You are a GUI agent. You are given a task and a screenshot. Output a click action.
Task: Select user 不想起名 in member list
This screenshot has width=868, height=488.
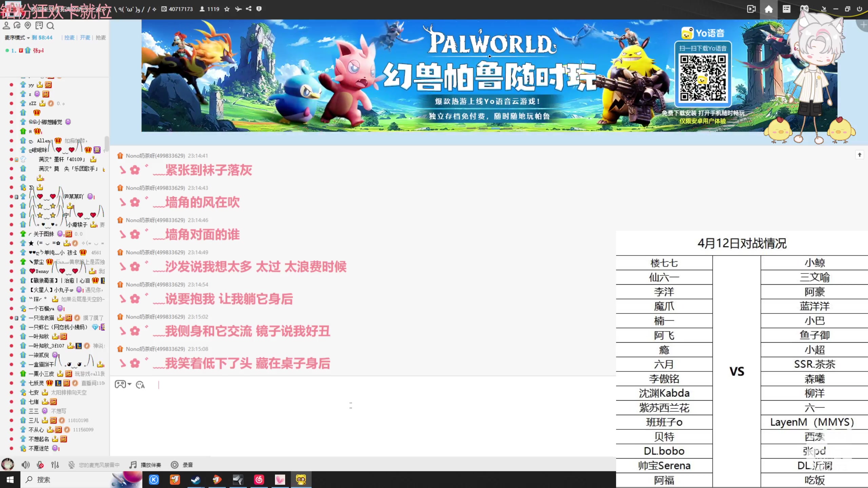39,439
